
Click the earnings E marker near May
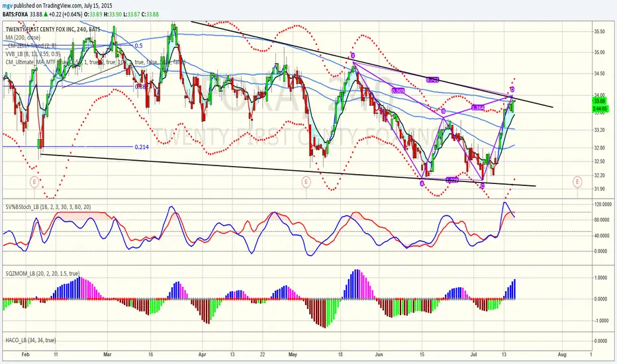(x=306, y=182)
